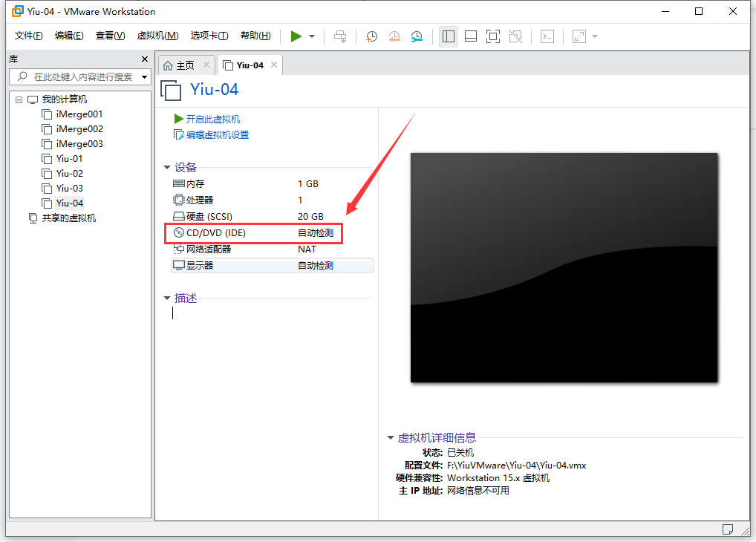Click the status bar message log icon
The width and height of the screenshot is (756, 542).
pos(728,529)
